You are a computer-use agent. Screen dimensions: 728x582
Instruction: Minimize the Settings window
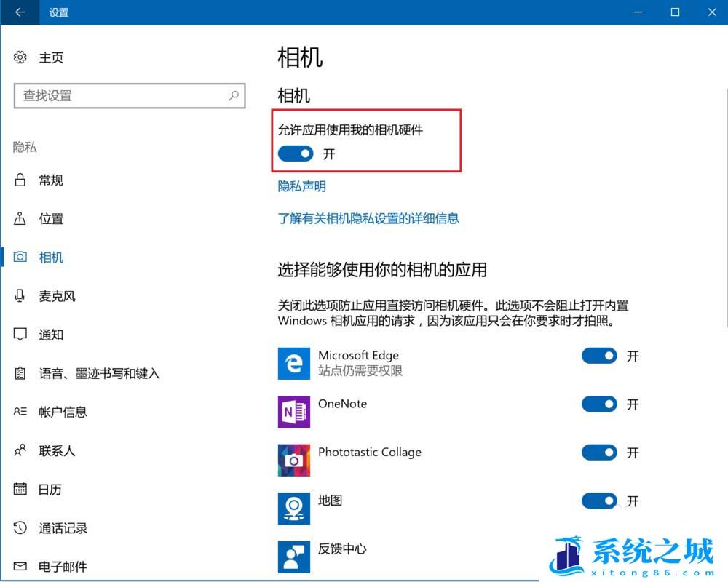(x=638, y=12)
